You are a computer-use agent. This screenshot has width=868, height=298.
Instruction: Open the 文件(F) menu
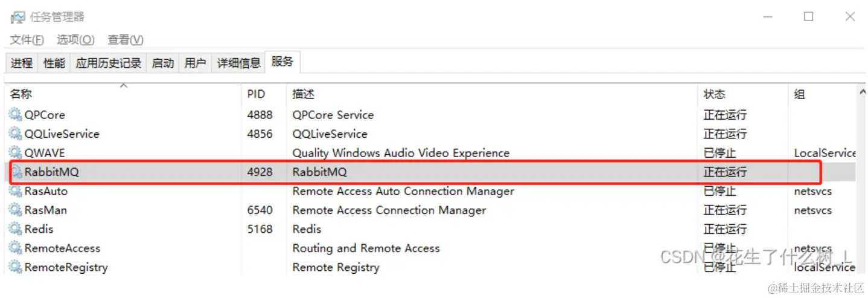coord(27,40)
